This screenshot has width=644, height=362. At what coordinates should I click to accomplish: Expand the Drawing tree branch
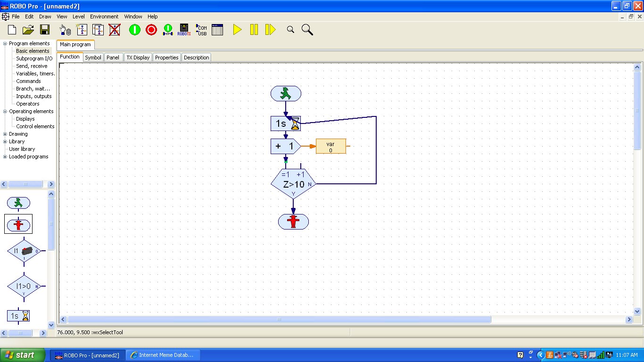pos(4,134)
